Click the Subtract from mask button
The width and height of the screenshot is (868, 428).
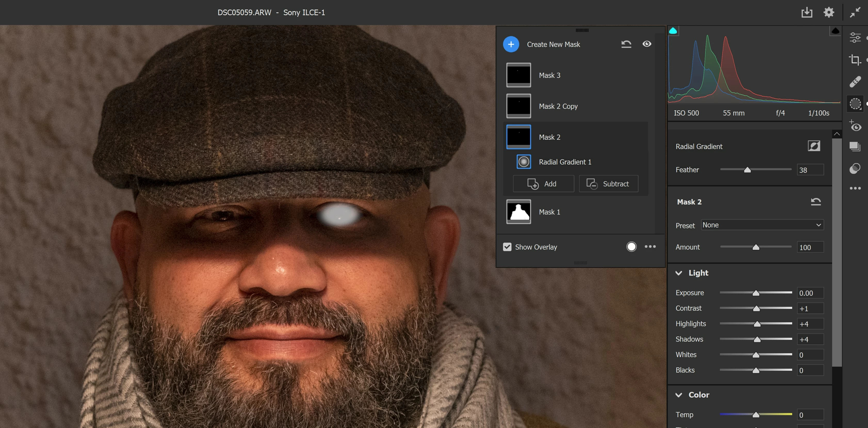pyautogui.click(x=608, y=184)
